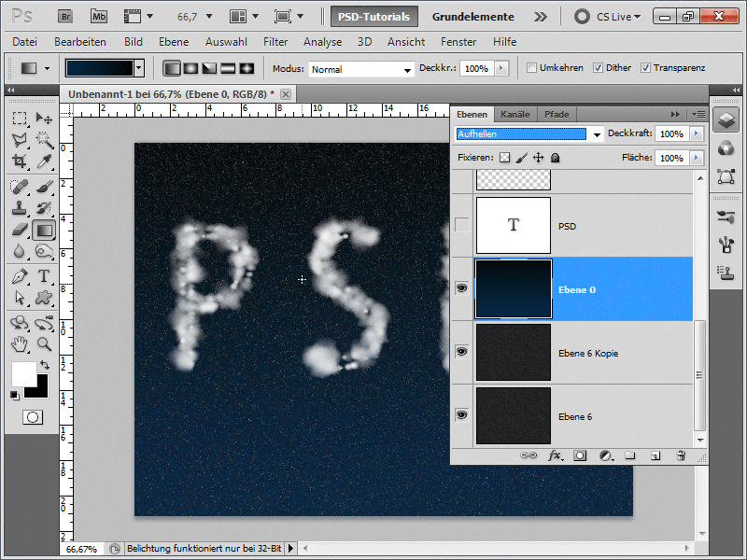Screen dimensions: 747x560
Task: Select the Polygonal Lasso tool
Action: pos(20,139)
